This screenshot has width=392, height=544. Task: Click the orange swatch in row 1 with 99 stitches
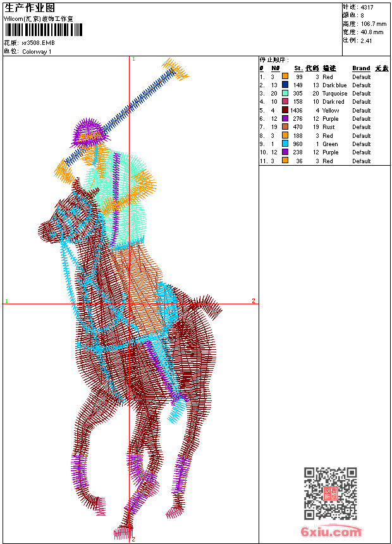[x=285, y=76]
